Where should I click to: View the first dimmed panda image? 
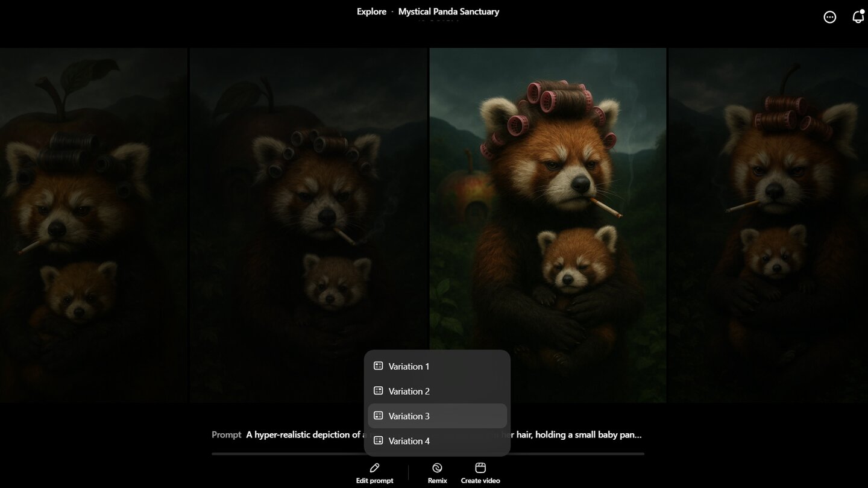point(93,225)
